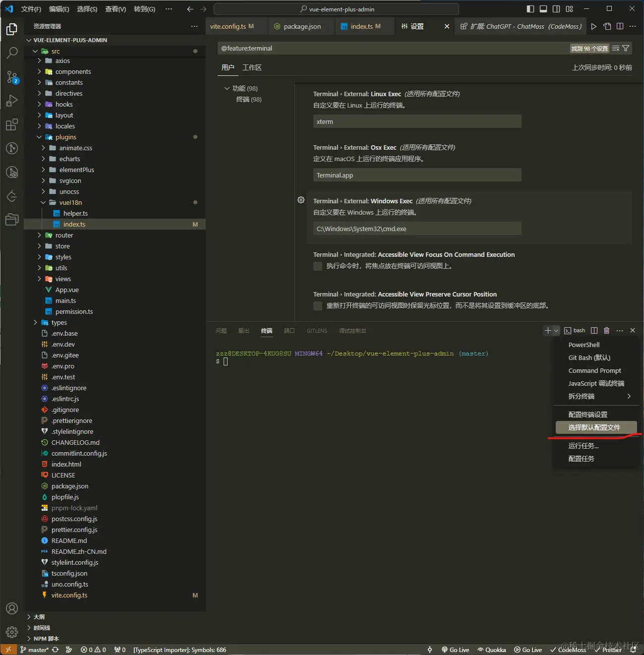
Task: Open the Manage gear in activity bar
Action: pyautogui.click(x=12, y=632)
